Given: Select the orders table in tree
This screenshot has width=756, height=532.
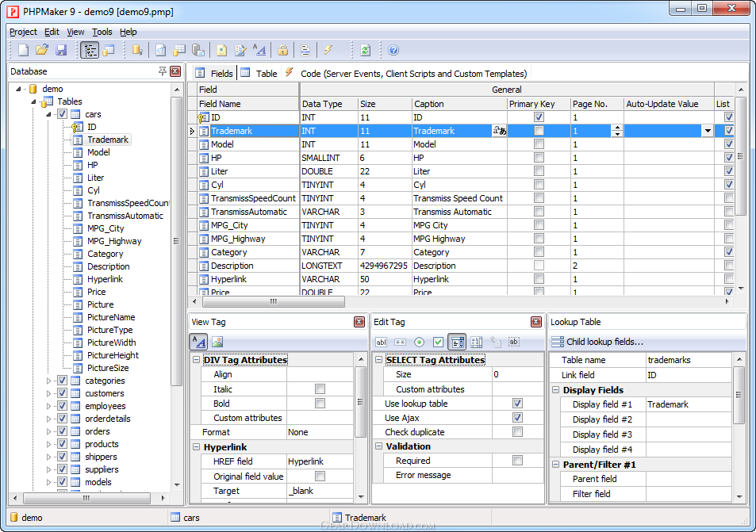Looking at the screenshot, I should [x=98, y=431].
